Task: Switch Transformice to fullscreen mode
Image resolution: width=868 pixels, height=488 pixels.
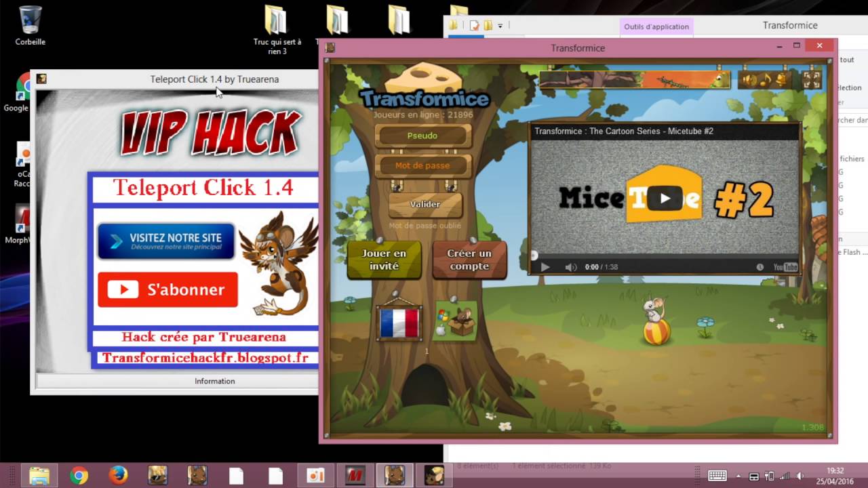Action: point(811,80)
